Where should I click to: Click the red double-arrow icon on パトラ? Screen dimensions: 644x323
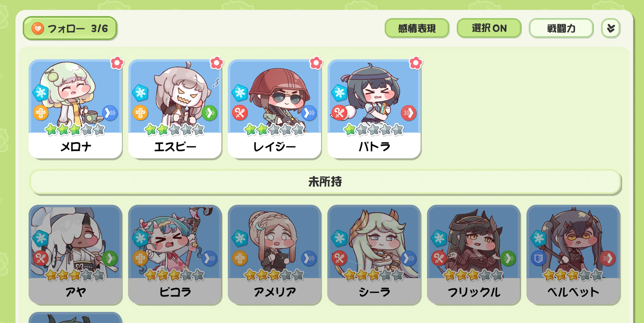tap(409, 113)
